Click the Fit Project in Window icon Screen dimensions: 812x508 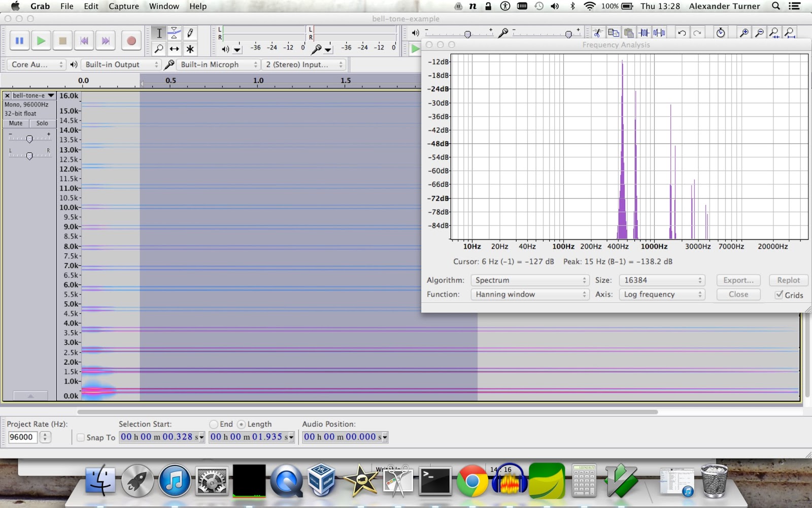pos(789,32)
